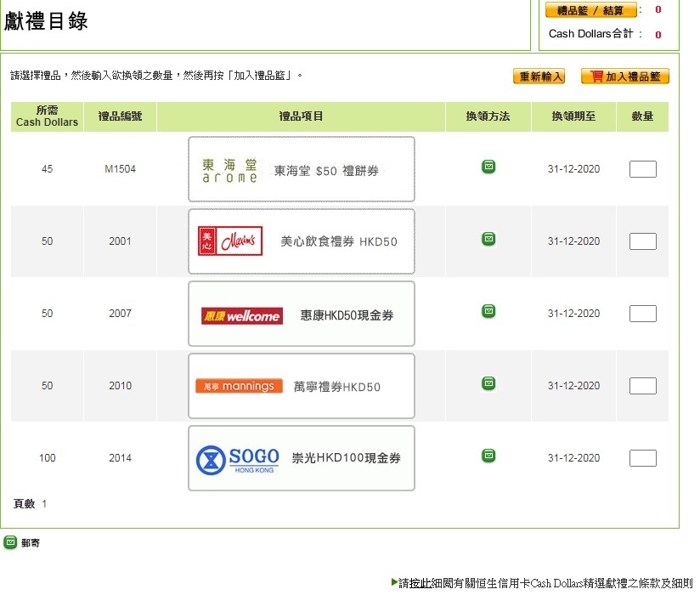Click gift code 2001
The image size is (700, 595).
point(120,241)
